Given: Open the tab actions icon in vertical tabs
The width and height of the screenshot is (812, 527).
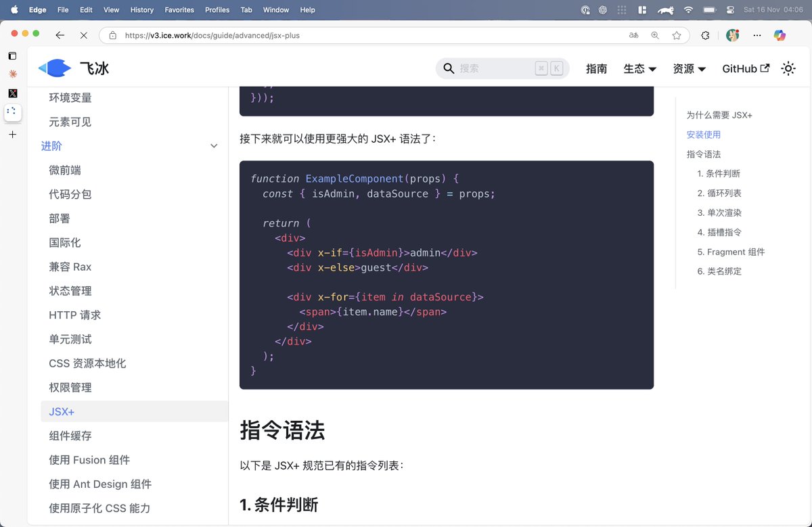Looking at the screenshot, I should [12, 55].
